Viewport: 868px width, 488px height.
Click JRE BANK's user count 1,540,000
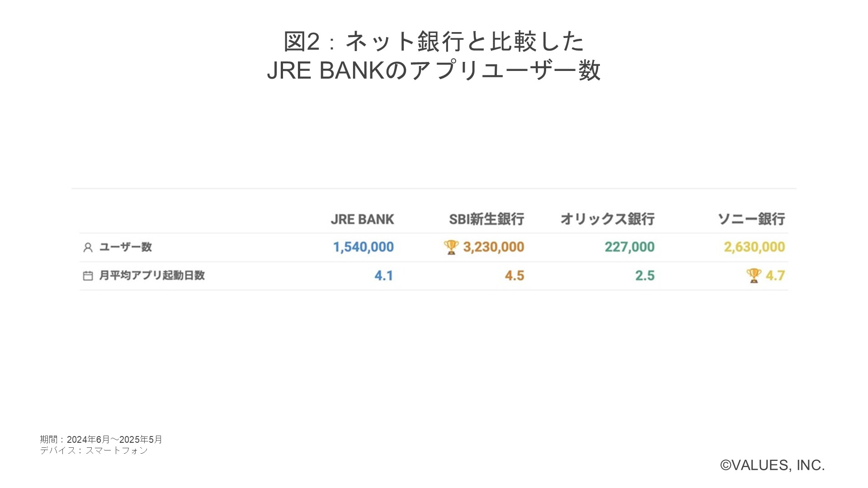pos(363,247)
